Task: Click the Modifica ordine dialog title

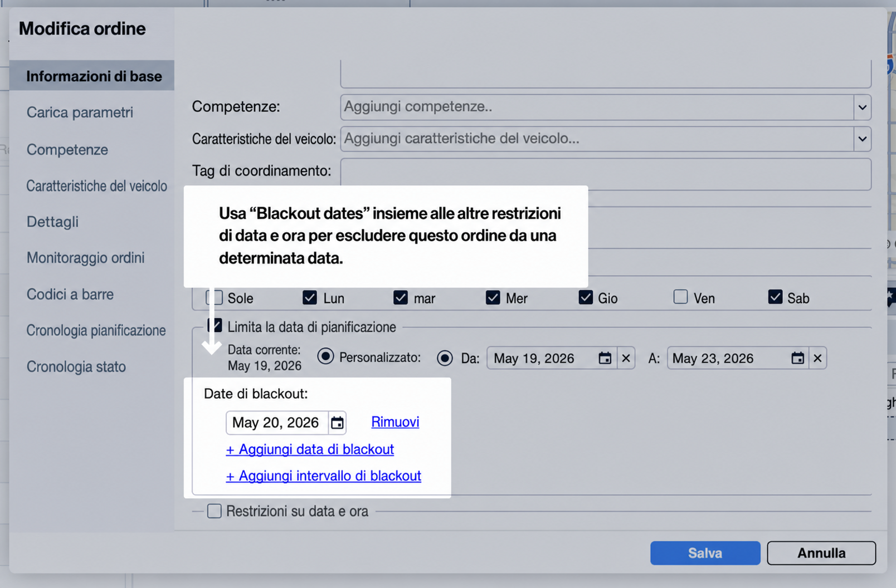Action: pos(82,28)
